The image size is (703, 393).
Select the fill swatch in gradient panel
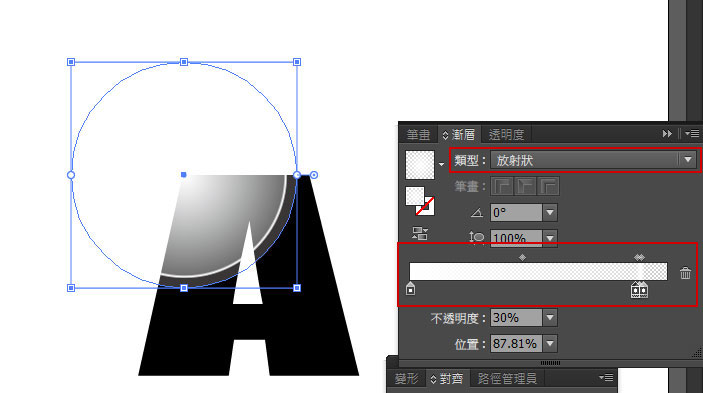tap(415, 196)
